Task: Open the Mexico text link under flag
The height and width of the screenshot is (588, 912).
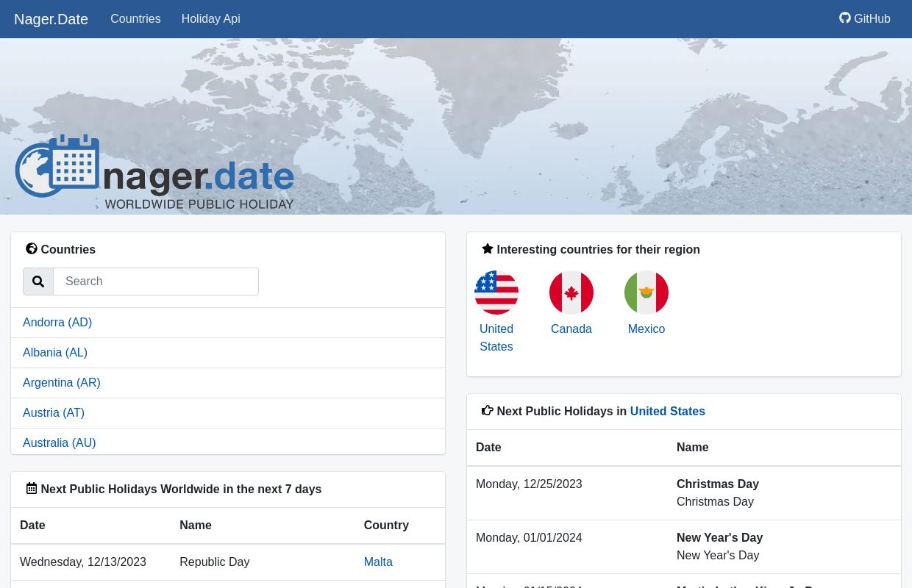Action: click(646, 329)
